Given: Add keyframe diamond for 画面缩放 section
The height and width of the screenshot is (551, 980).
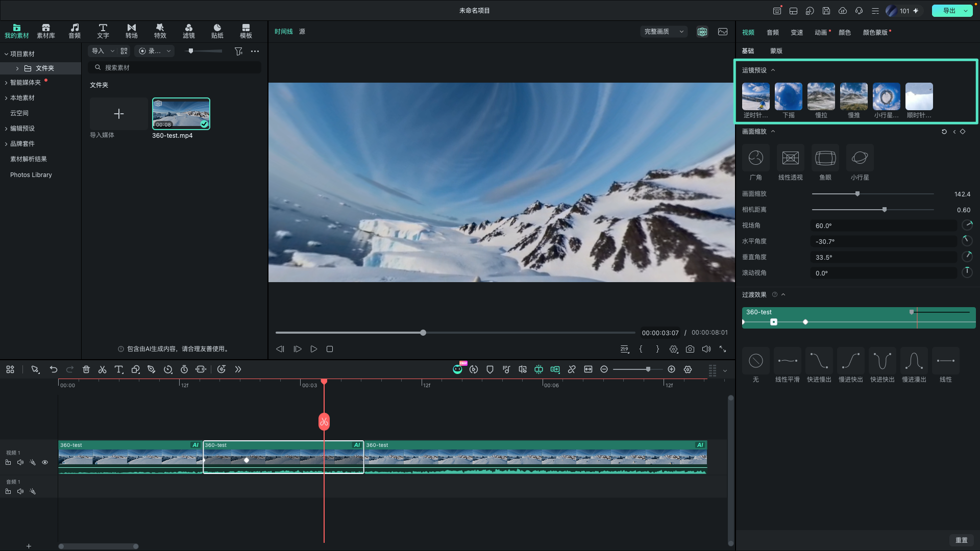Looking at the screenshot, I should pyautogui.click(x=963, y=132).
